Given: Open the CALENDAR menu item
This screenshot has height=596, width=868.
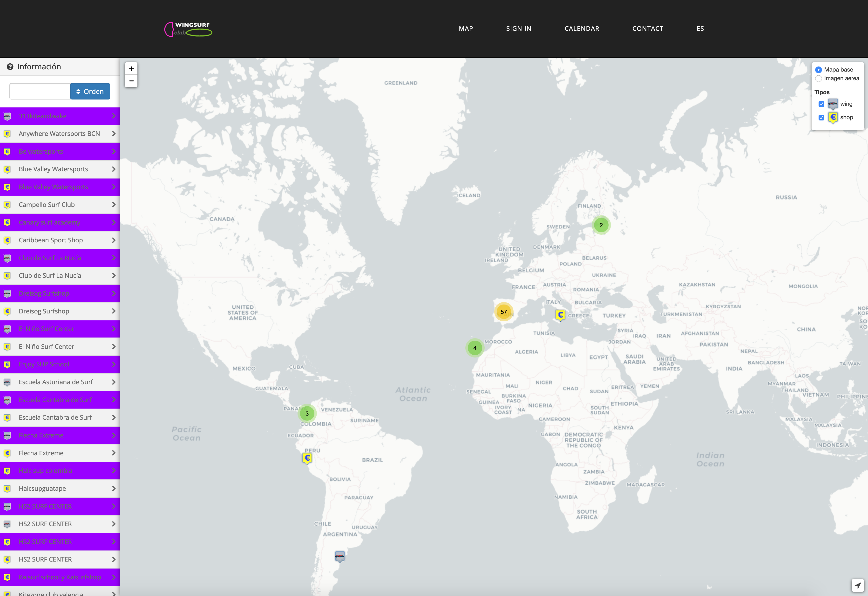Looking at the screenshot, I should [x=581, y=28].
